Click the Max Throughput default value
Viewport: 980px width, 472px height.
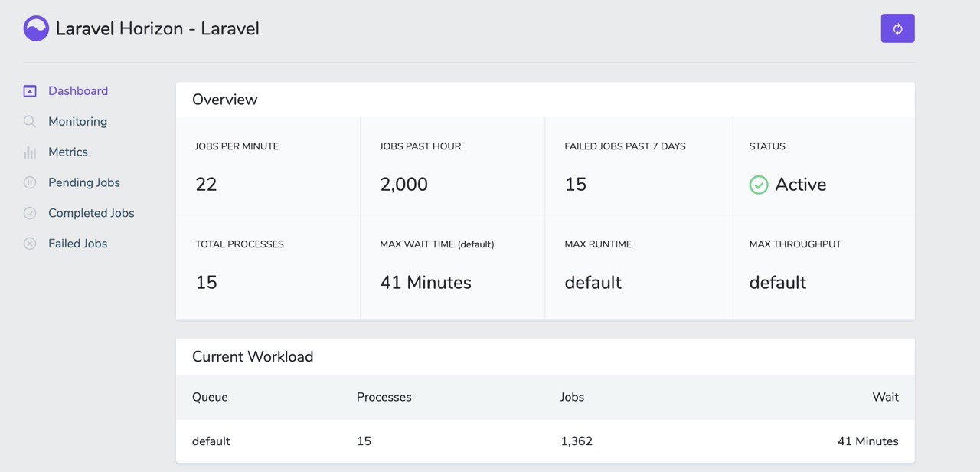778,283
